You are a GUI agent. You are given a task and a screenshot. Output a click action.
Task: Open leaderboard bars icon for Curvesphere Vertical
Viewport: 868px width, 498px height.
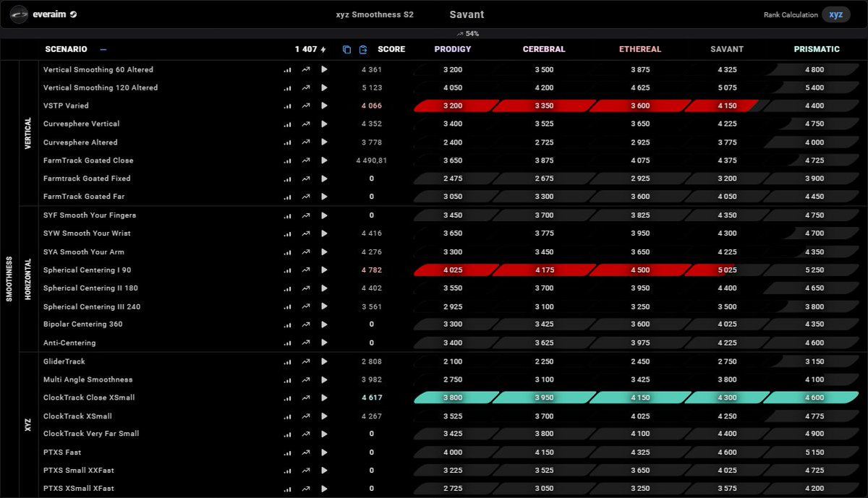[287, 124]
